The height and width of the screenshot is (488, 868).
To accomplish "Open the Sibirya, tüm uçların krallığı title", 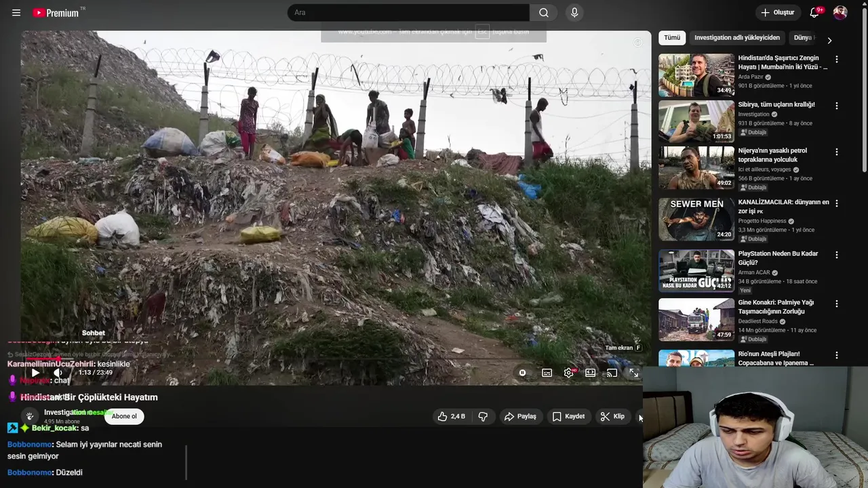I will point(776,105).
